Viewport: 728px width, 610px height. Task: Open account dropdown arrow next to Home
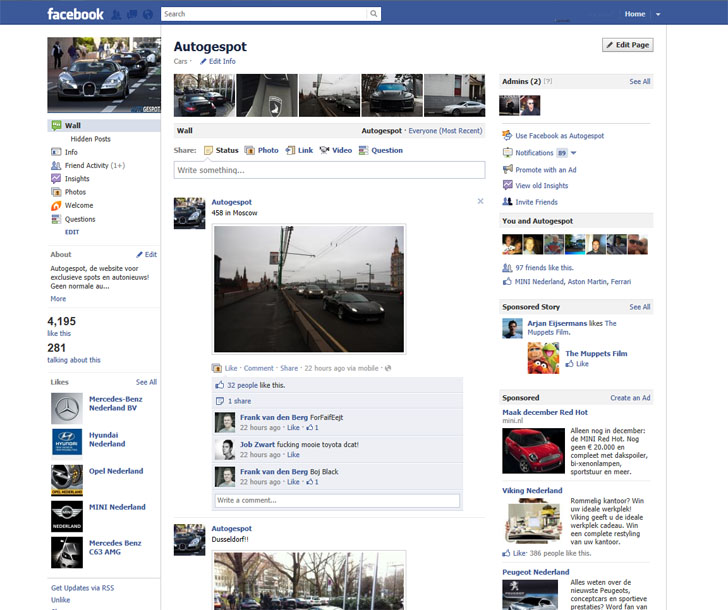[x=658, y=14]
